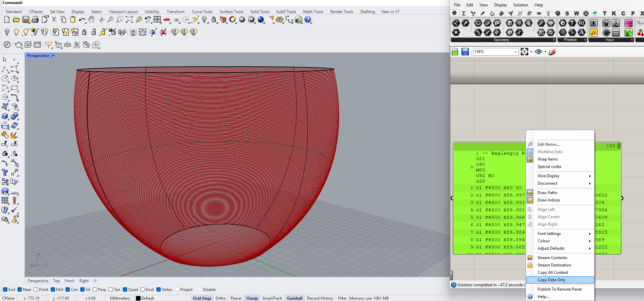Screen dimensions: 644x301
Task: Click the Grasshopper sketch pencil icon
Action: (x=552, y=52)
